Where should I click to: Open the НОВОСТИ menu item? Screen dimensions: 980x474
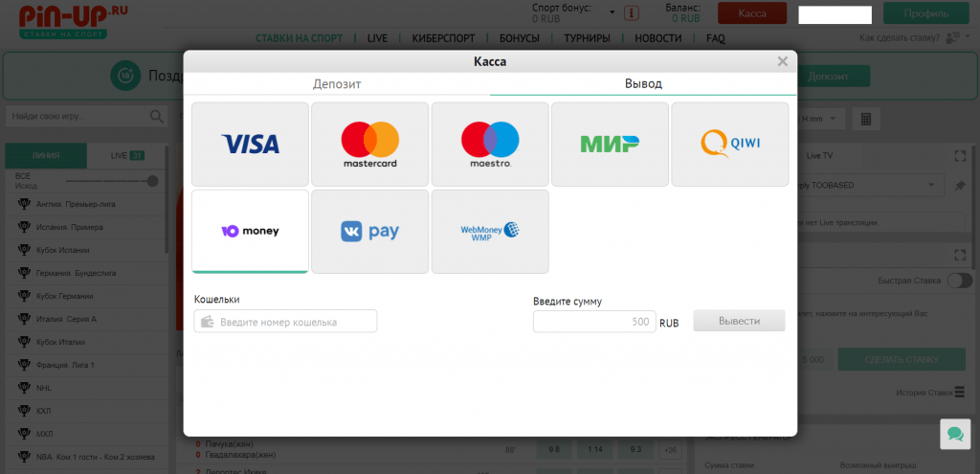coord(658,38)
